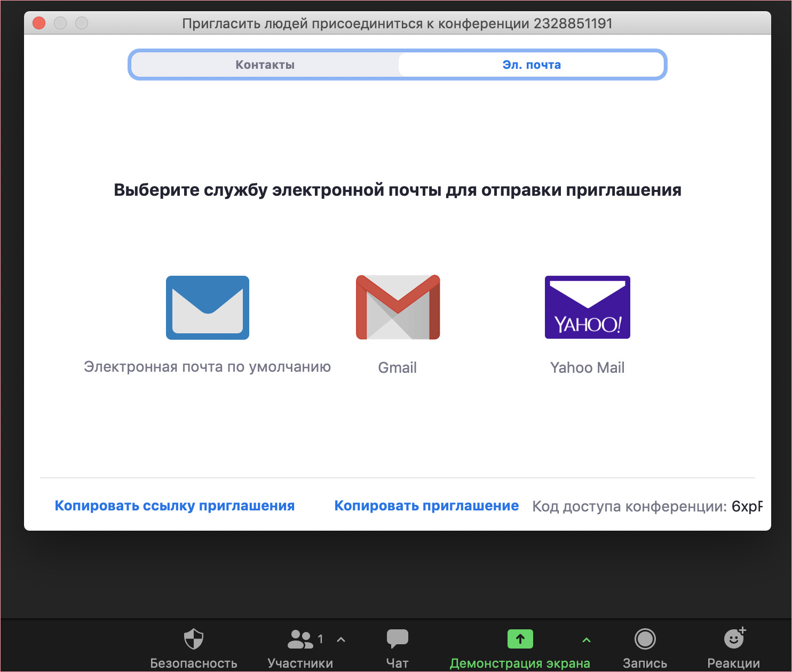Click the Запись toolbar label

point(645,663)
